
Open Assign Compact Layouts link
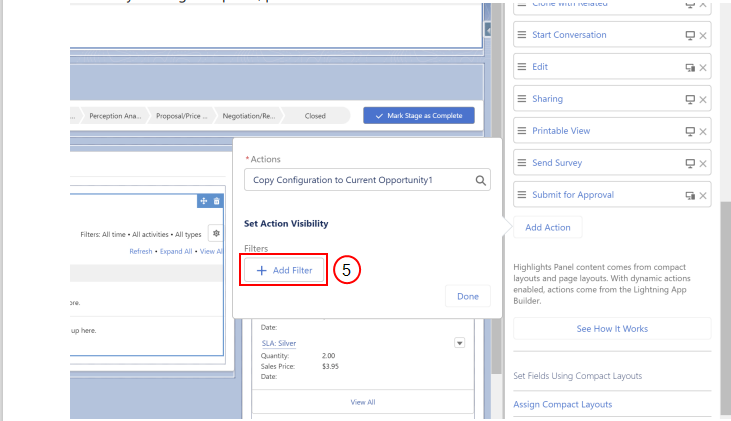(x=562, y=404)
